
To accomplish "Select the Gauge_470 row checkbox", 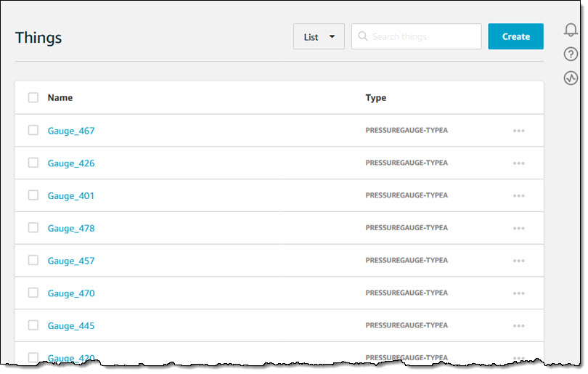I will pos(33,293).
